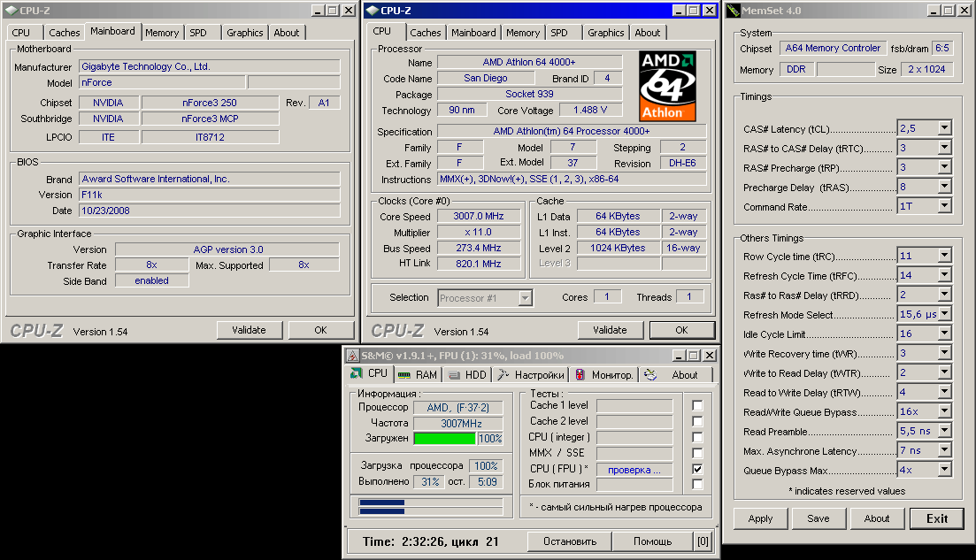976x560 pixels.
Task: Click the Core Speed 3007.0 MHz field
Action: click(478, 216)
